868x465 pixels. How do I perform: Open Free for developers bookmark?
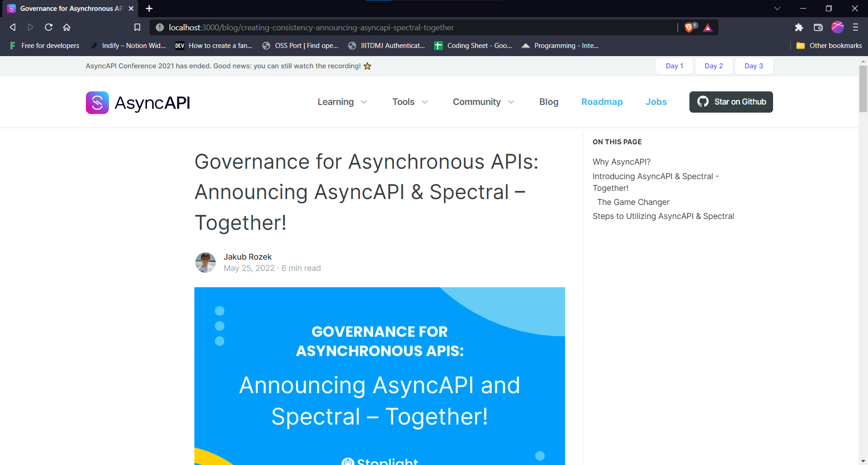(44, 46)
